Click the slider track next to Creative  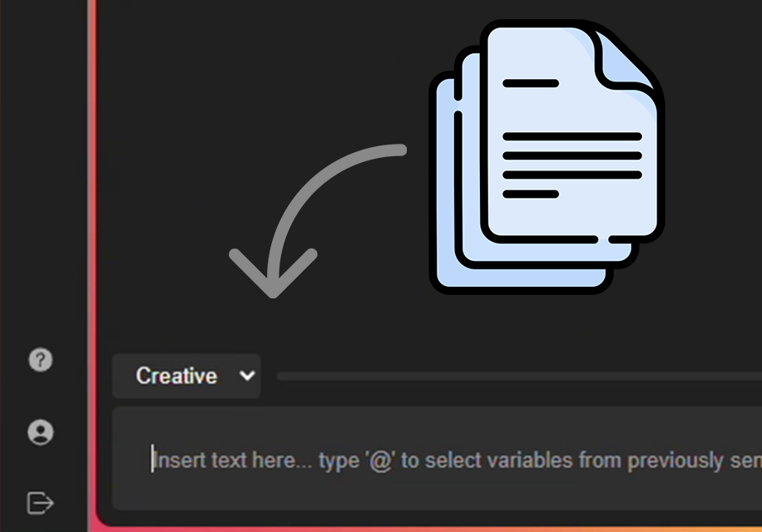tap(516, 377)
